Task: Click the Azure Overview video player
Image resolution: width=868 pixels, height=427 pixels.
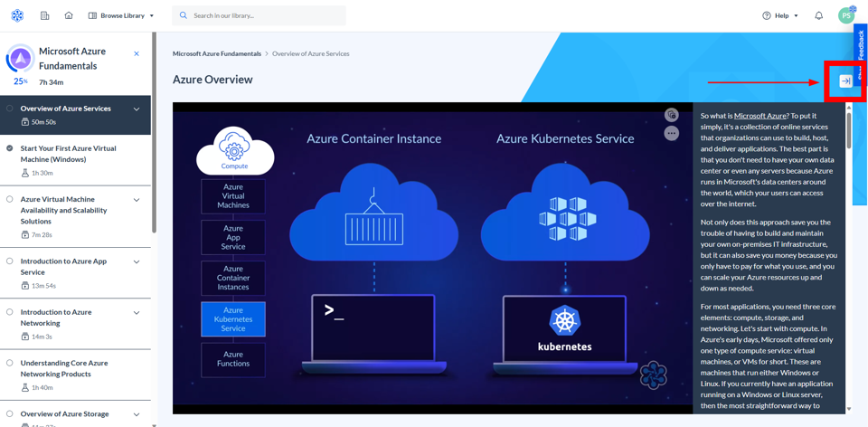Action: pos(433,258)
